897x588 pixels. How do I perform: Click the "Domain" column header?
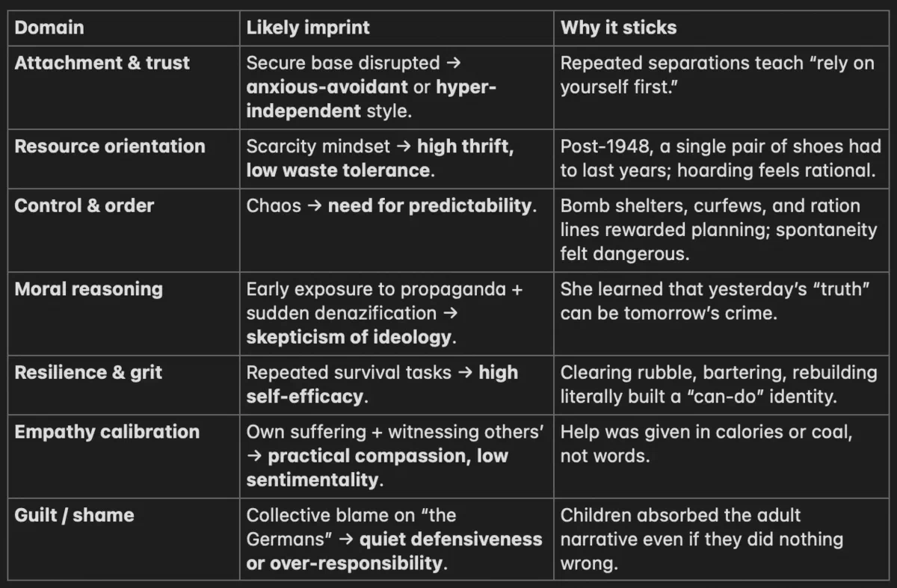(49, 28)
